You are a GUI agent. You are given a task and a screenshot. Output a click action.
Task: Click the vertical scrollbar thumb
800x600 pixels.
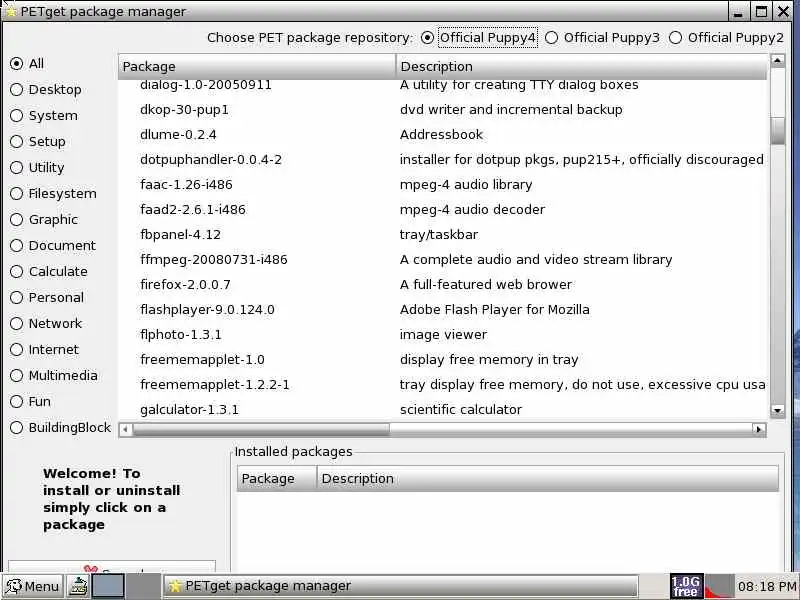coord(777,131)
